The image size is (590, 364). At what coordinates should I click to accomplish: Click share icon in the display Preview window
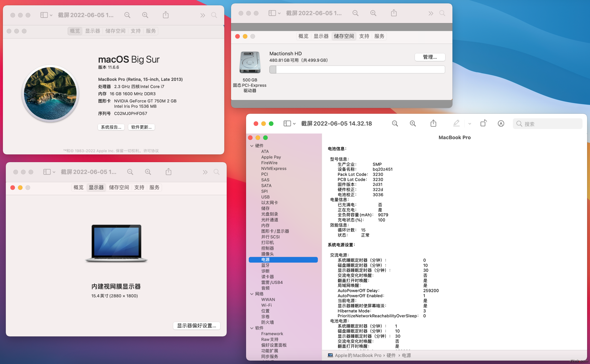pos(169,172)
